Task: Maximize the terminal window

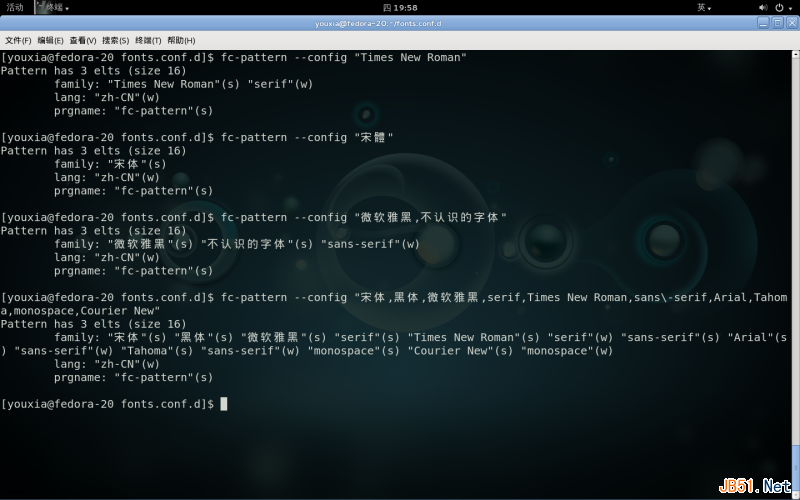Action: click(x=778, y=23)
